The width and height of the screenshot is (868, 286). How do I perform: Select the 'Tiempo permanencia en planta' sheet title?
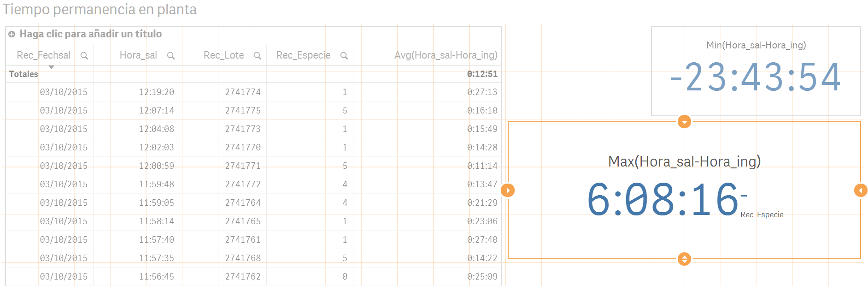tap(100, 10)
